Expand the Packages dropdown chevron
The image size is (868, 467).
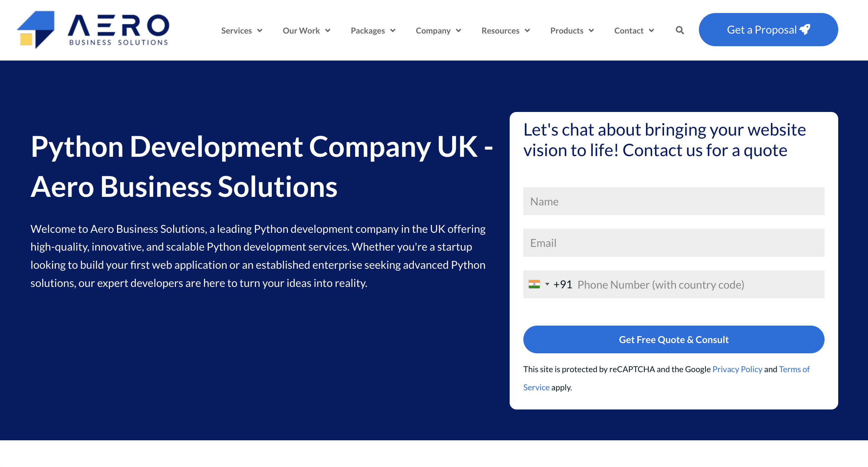[393, 30]
